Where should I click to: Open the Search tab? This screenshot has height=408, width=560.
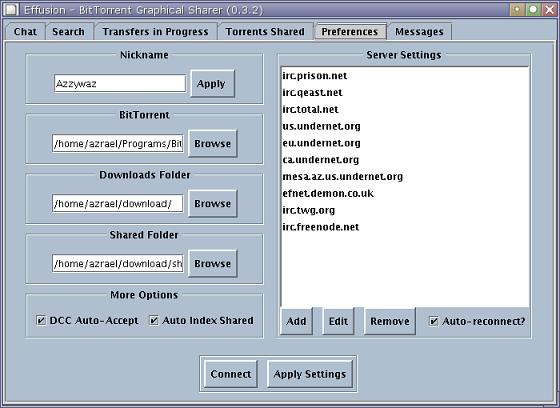tap(69, 31)
